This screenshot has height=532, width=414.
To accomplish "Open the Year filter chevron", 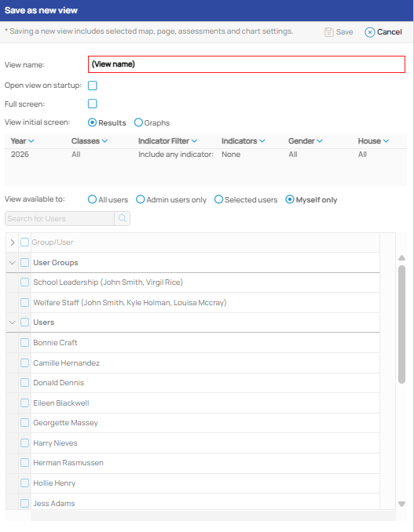I will pyautogui.click(x=31, y=141).
